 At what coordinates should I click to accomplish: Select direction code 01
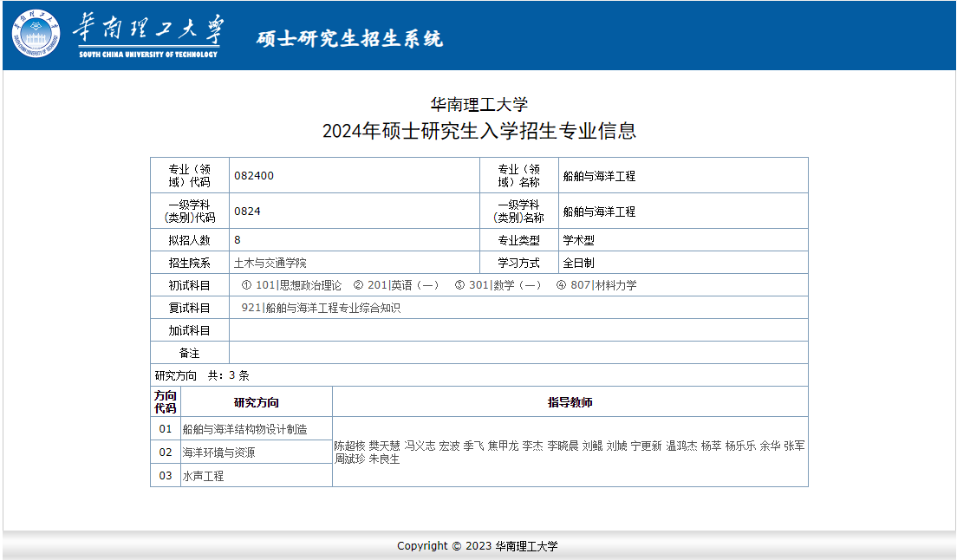pyautogui.click(x=166, y=429)
